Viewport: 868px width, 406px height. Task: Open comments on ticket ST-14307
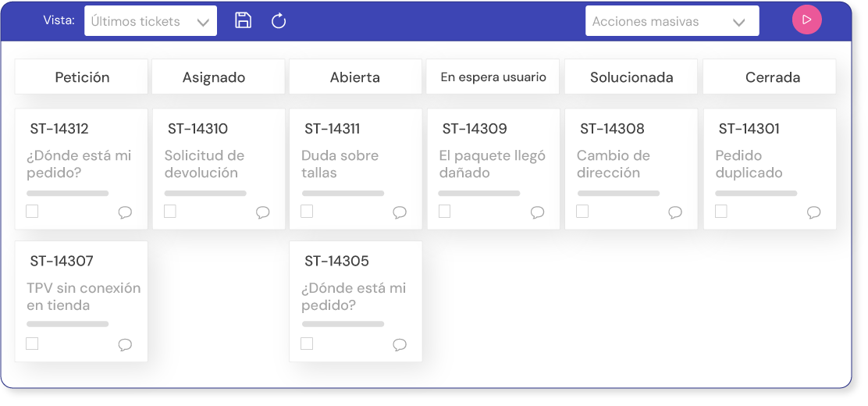pos(125,345)
